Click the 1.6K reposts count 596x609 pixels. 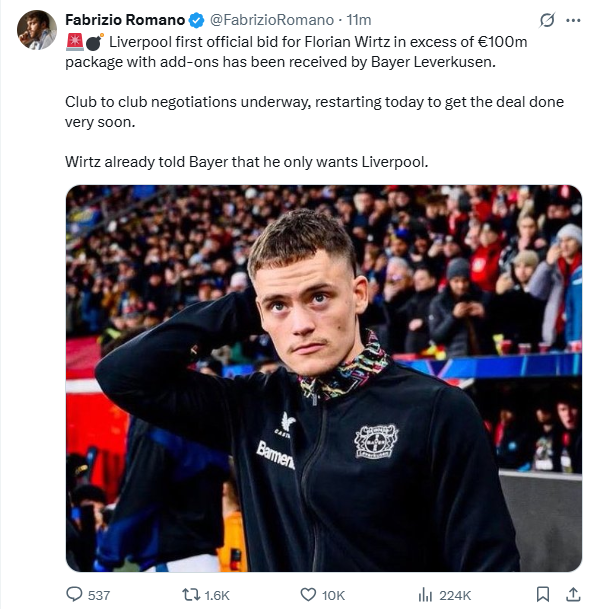tap(217, 595)
